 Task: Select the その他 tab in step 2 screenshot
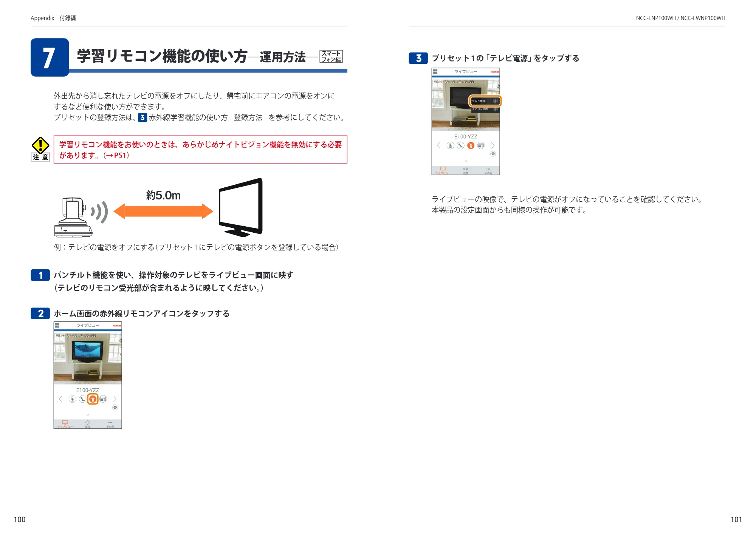click(110, 424)
